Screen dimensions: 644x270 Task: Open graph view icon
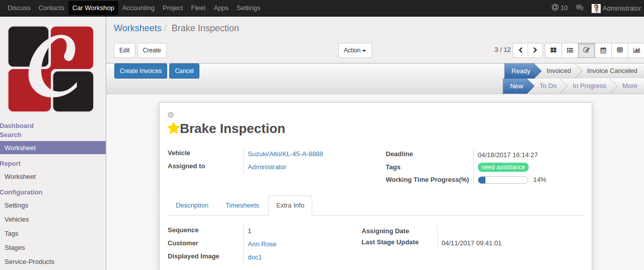[636, 50]
